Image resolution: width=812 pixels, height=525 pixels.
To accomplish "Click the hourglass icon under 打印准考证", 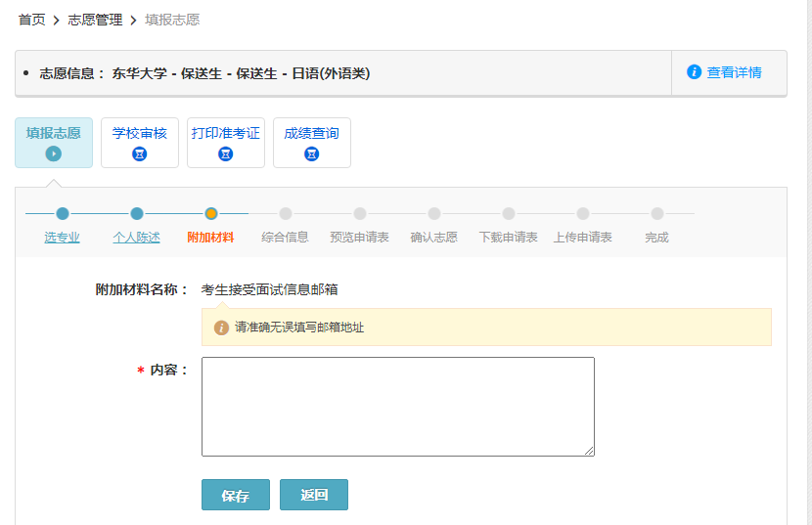I will click(226, 153).
